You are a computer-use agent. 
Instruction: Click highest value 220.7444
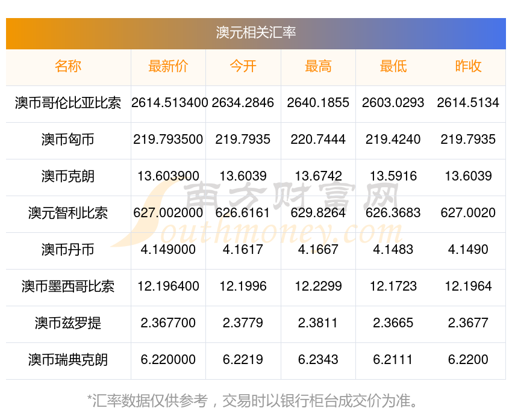tap(318, 140)
